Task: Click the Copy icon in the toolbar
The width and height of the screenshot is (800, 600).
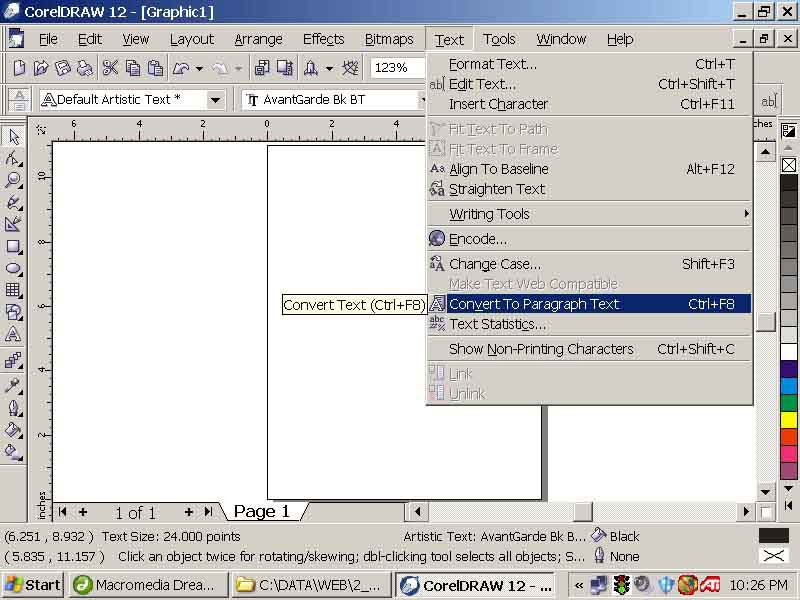Action: [133, 68]
